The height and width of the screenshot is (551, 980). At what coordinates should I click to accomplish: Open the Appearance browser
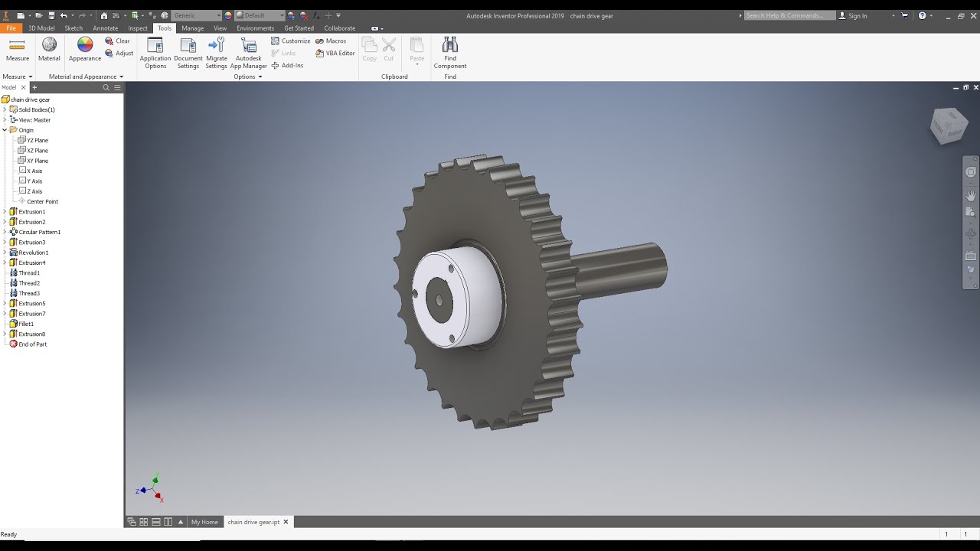(x=85, y=51)
